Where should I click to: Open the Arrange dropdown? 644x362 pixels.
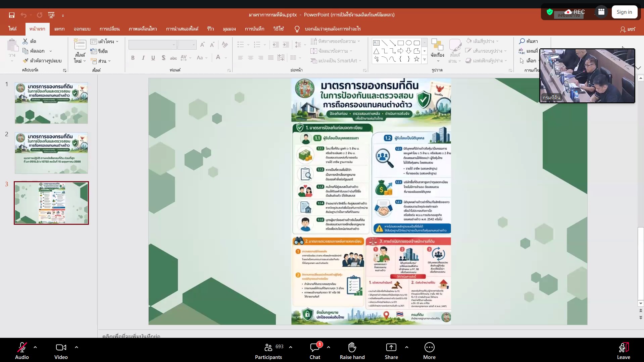[x=438, y=51]
